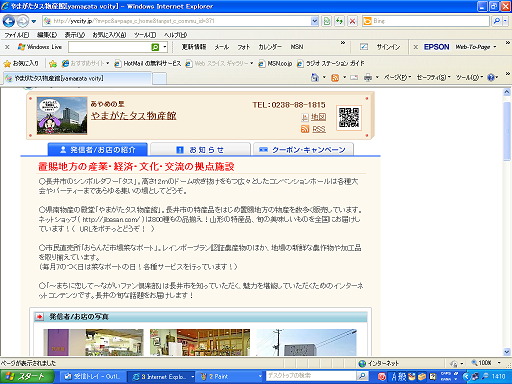Open the お気に入り(A) menu
512x384 pixels.
click(x=109, y=35)
